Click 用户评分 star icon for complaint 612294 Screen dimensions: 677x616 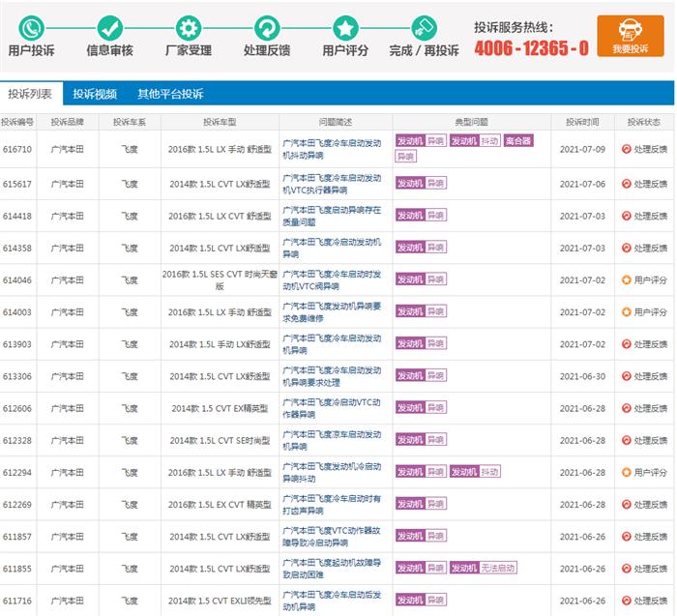(626, 472)
